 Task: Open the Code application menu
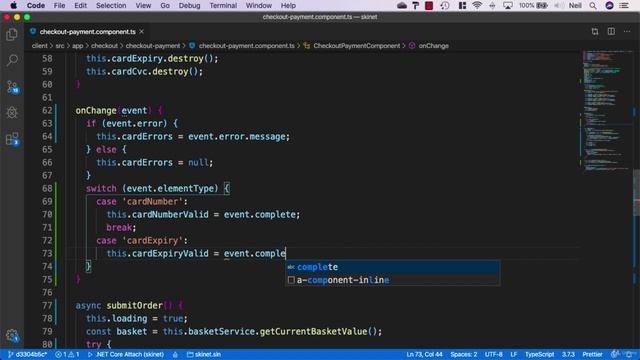[36, 5]
